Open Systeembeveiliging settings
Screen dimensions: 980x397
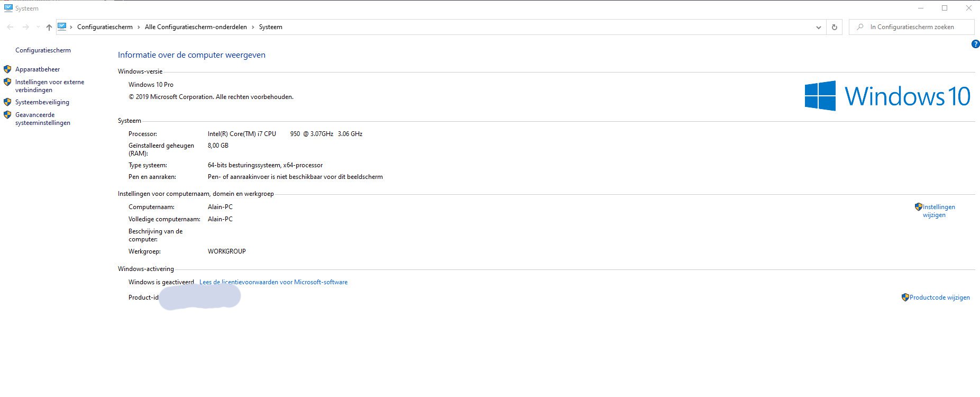pyautogui.click(x=42, y=102)
